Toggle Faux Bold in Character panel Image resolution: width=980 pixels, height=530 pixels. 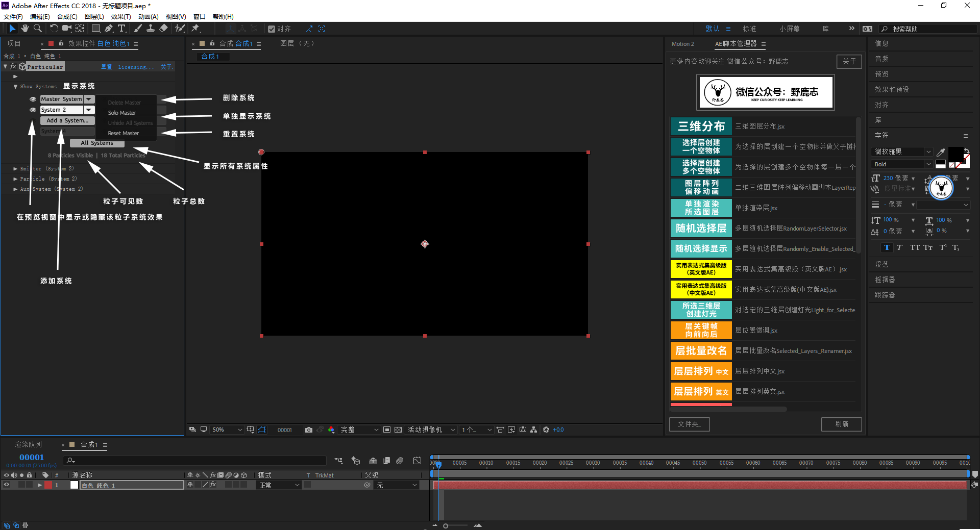887,247
